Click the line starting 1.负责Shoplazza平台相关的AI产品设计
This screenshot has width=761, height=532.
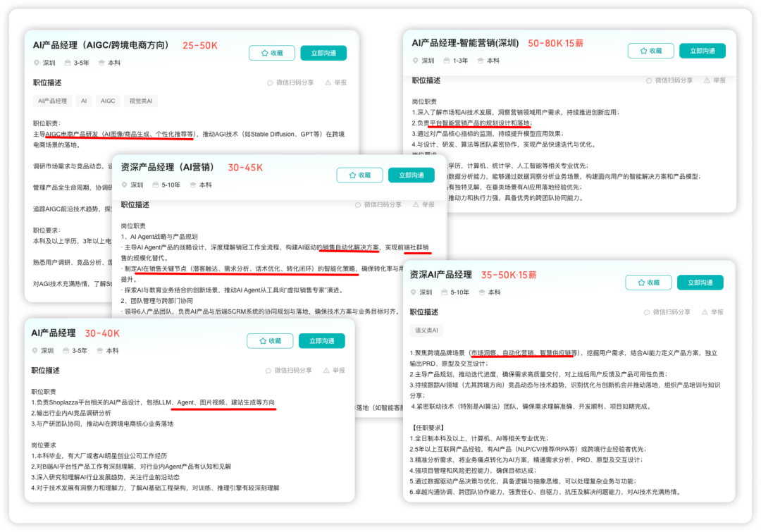[153, 402]
